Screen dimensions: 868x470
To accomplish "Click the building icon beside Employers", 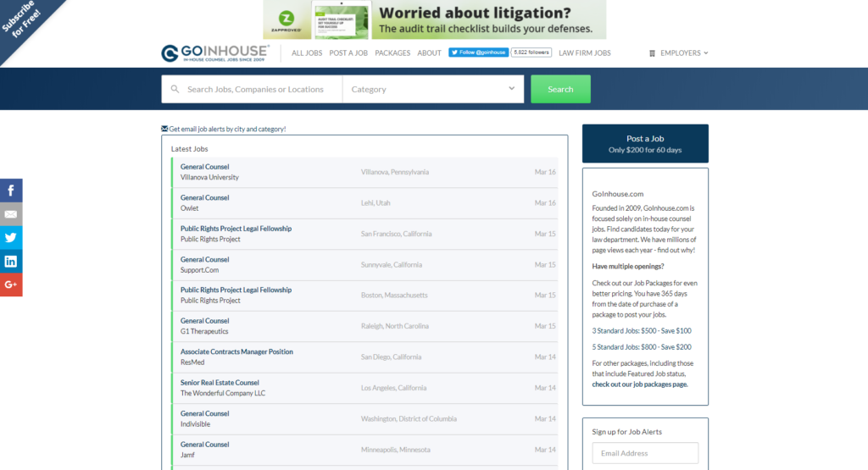I will [x=652, y=53].
